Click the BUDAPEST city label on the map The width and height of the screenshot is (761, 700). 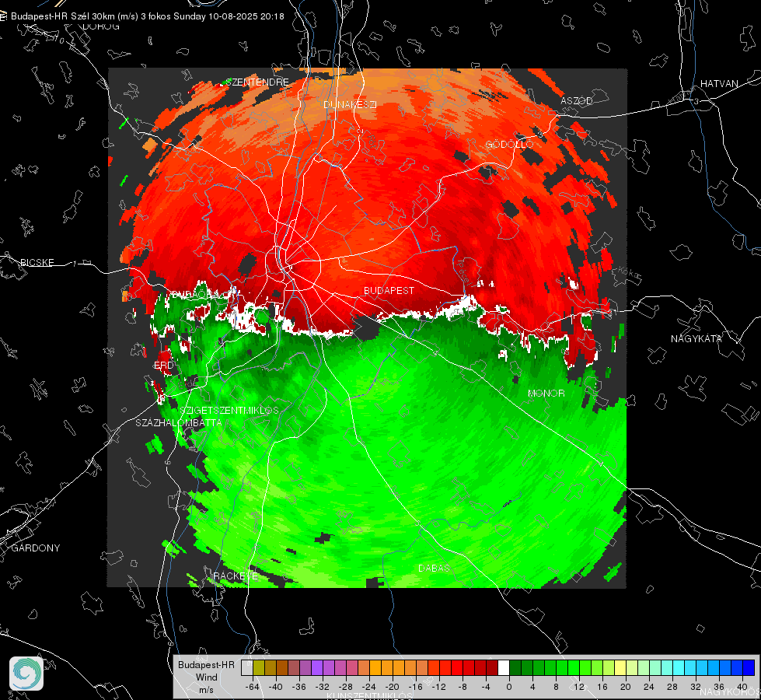(389, 290)
